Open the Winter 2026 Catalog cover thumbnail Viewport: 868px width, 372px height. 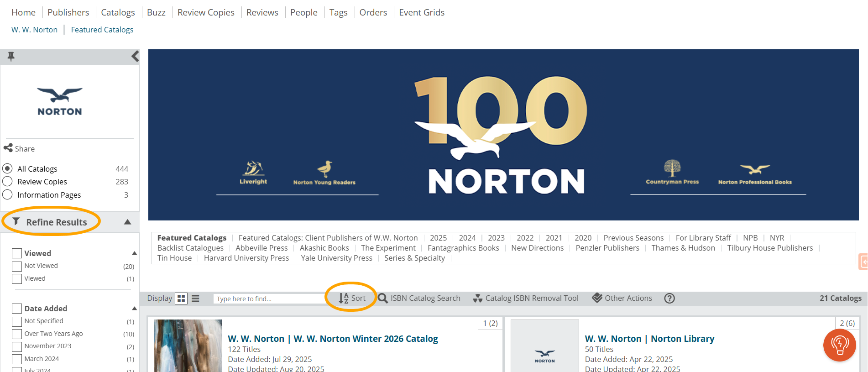tap(188, 346)
